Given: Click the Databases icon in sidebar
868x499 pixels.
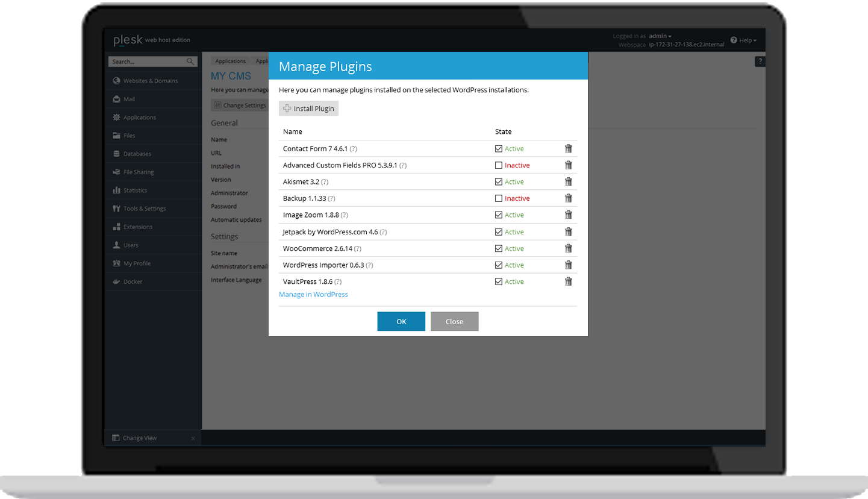Looking at the screenshot, I should point(116,154).
